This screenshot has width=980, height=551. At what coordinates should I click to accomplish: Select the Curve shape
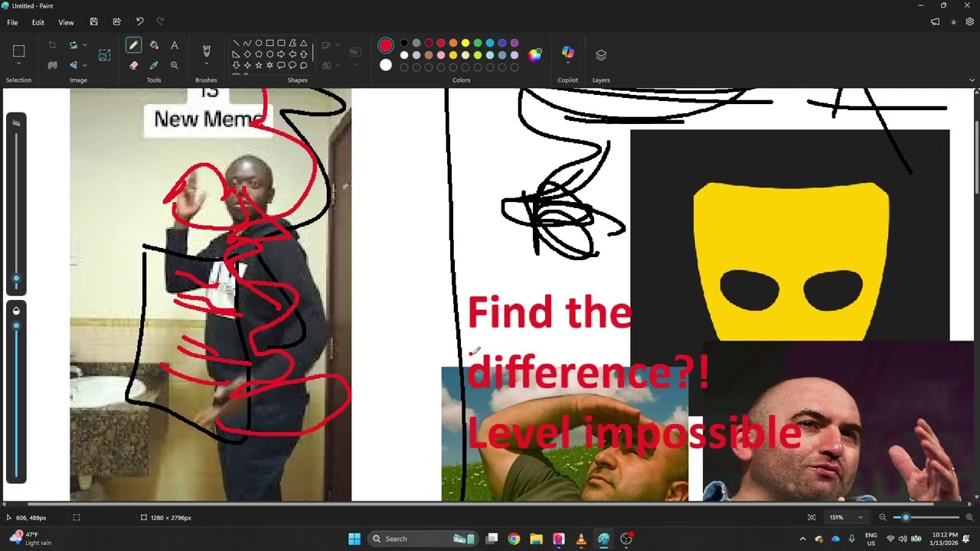[247, 44]
